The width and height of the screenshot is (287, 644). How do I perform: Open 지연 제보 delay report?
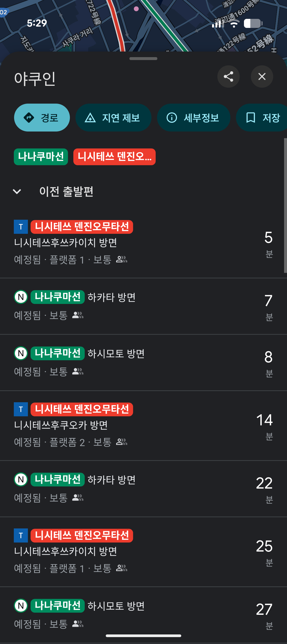tap(113, 117)
